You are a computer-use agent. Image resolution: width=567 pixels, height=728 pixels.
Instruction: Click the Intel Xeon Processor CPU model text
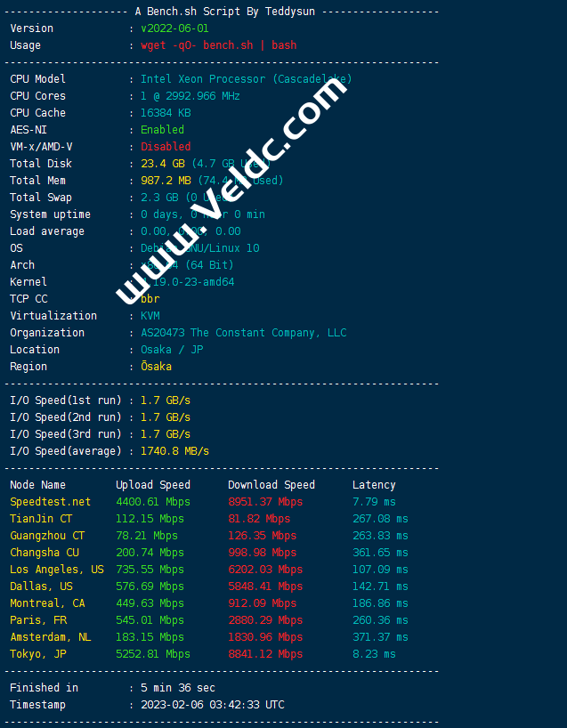tap(247, 79)
